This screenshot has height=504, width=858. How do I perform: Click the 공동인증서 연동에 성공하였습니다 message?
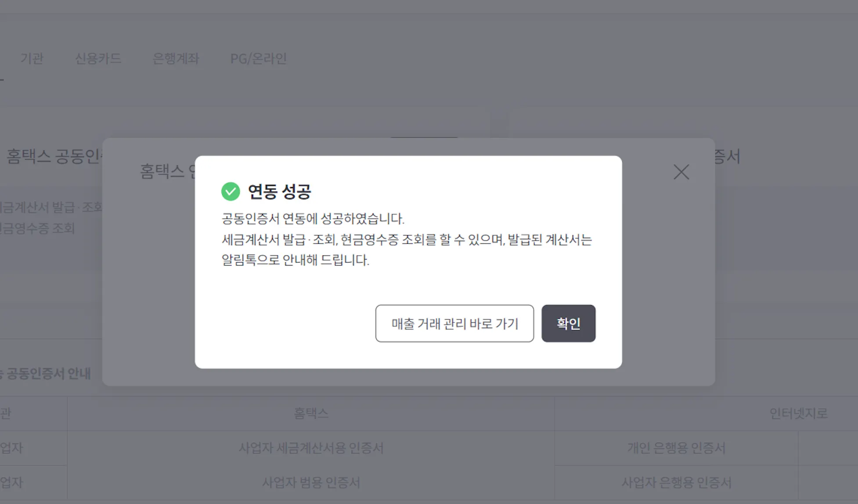tap(313, 219)
